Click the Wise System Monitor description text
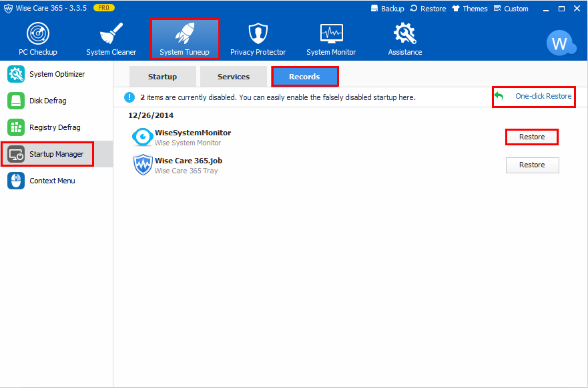 pyautogui.click(x=188, y=143)
